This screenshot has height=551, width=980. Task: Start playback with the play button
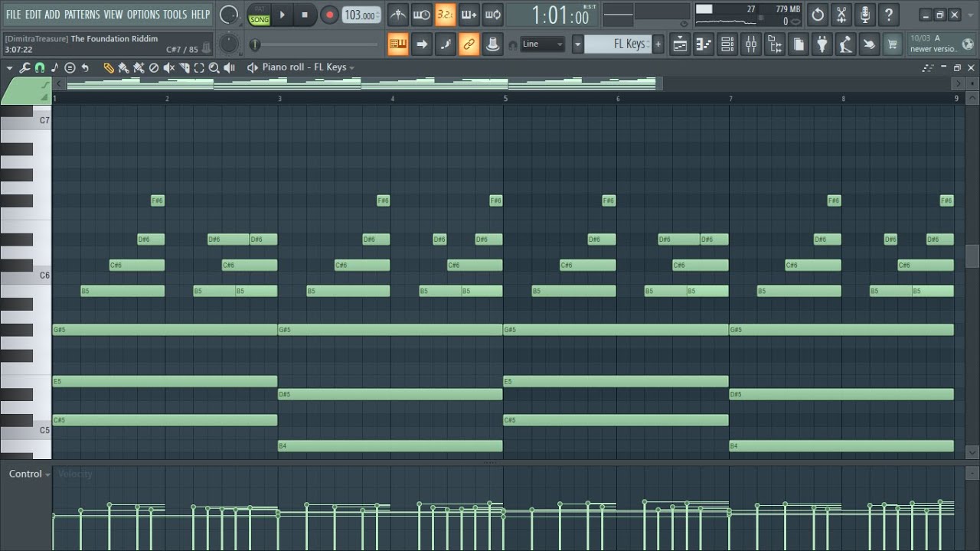coord(283,15)
